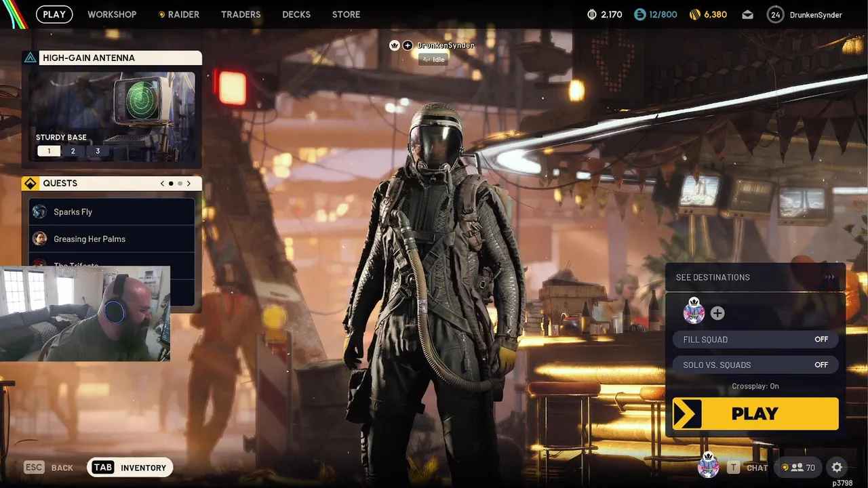Expand the See Destinations arrows
This screenshot has height=488, width=868.
(829, 277)
